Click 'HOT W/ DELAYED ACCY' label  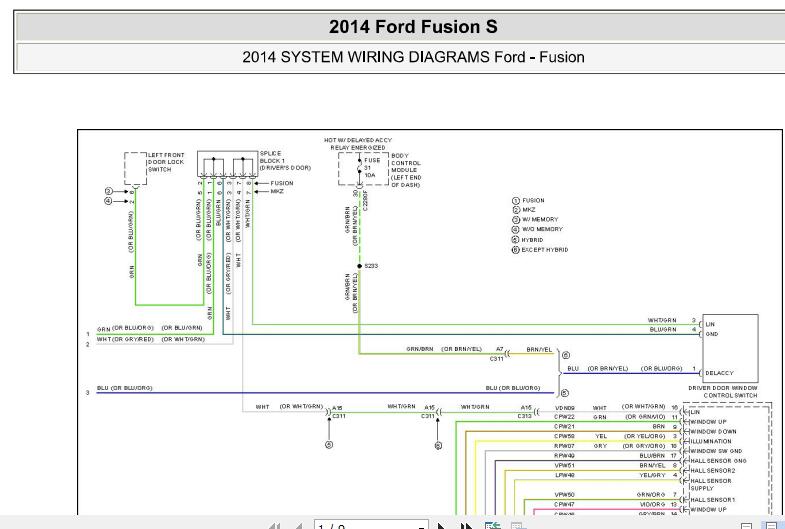click(x=358, y=140)
